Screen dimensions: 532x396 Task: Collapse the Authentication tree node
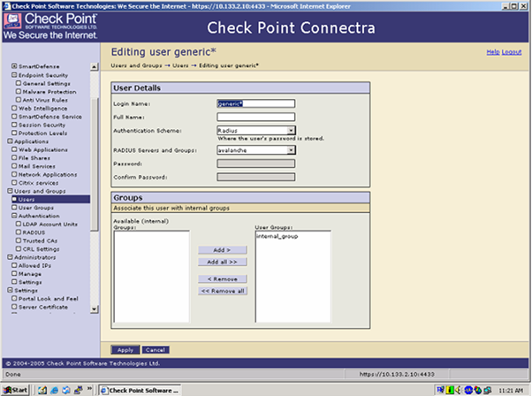(x=13, y=216)
